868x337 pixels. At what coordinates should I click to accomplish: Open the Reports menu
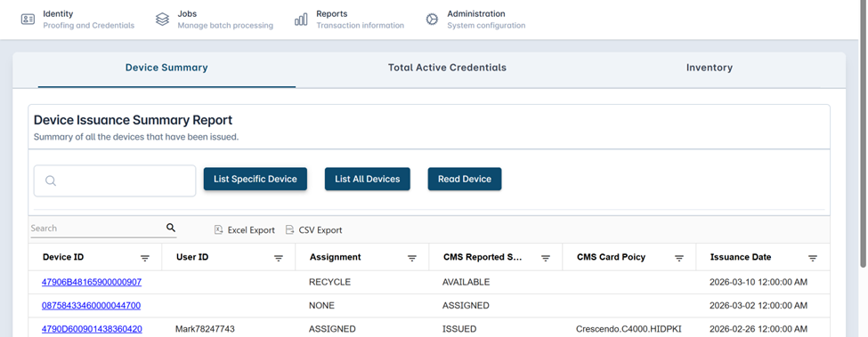tap(349, 20)
